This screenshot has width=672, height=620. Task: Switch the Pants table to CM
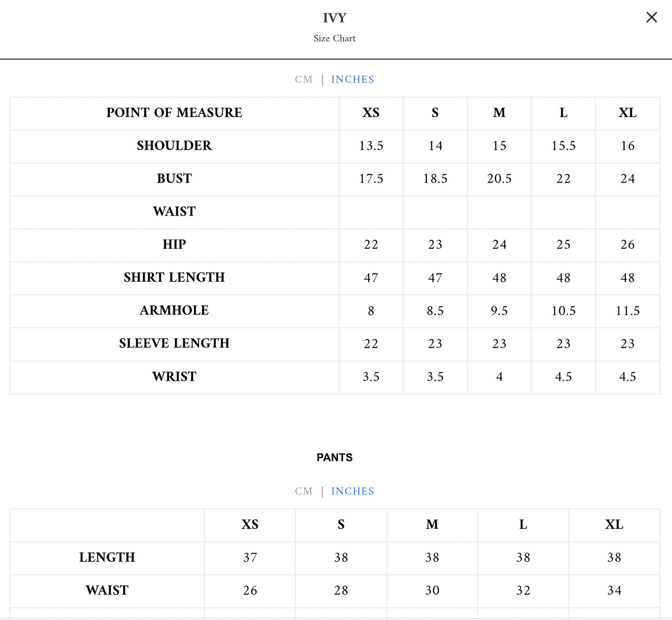point(304,491)
